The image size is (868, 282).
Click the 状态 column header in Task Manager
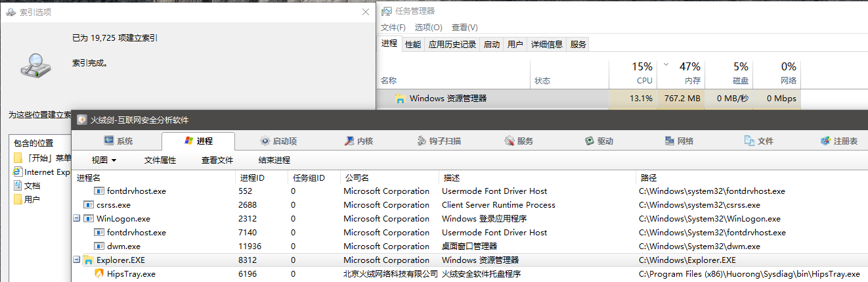569,73
